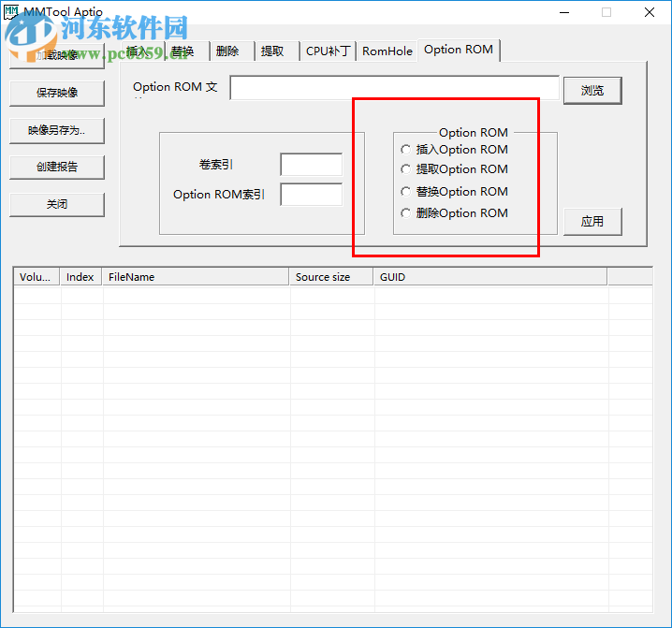Open the 删除 tab

[x=232, y=51]
